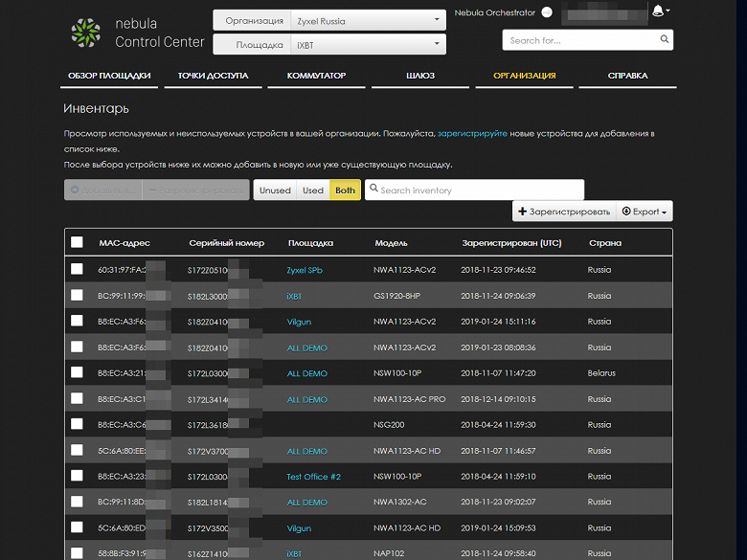Select the Unused filter
Image resolution: width=747 pixels, height=560 pixels.
tap(275, 190)
